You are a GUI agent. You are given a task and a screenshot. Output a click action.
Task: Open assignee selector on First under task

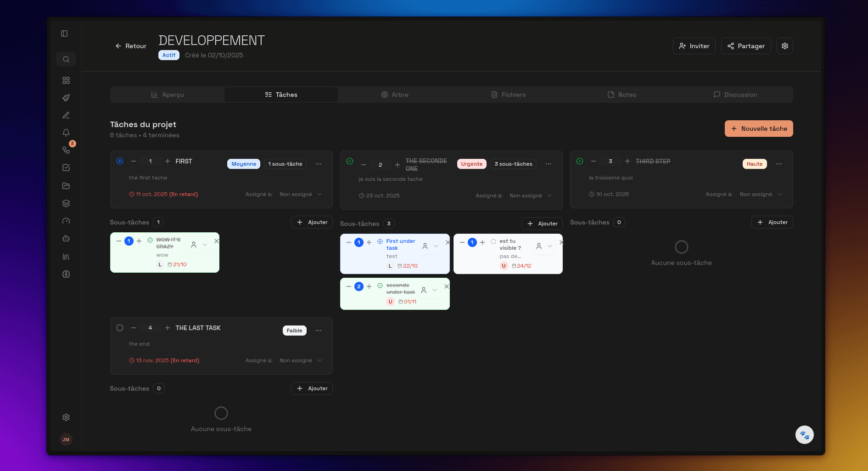[x=431, y=246]
